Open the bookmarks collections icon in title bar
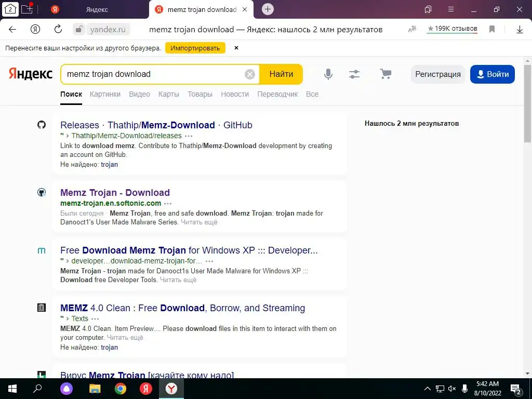This screenshot has width=532, height=399. (x=428, y=9)
